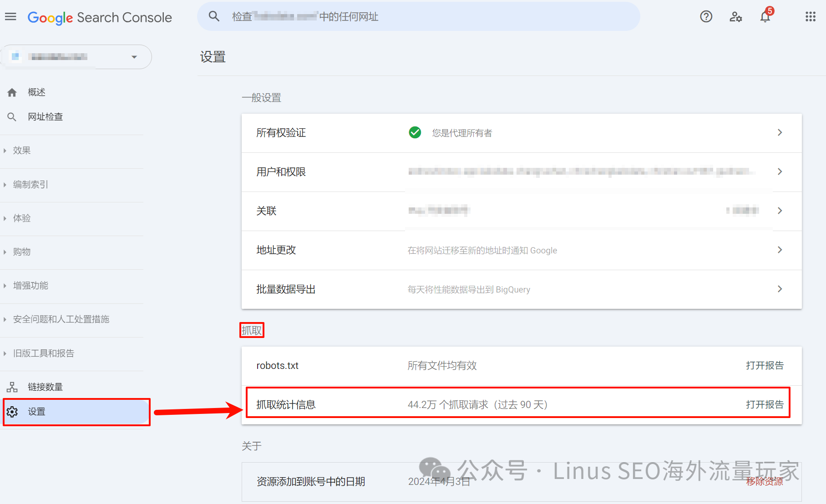The image size is (826, 504).
Task: Expand the 效果 sidebar section
Action: (x=22, y=151)
